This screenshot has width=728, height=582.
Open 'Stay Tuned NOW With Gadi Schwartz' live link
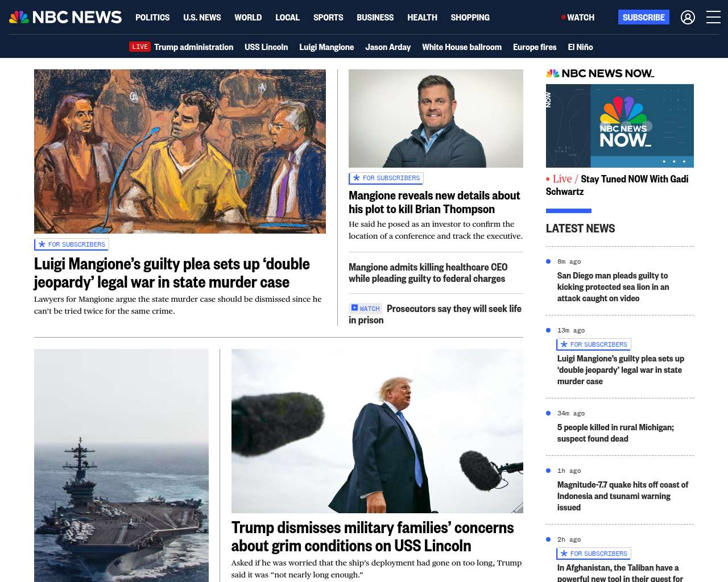pos(617,185)
